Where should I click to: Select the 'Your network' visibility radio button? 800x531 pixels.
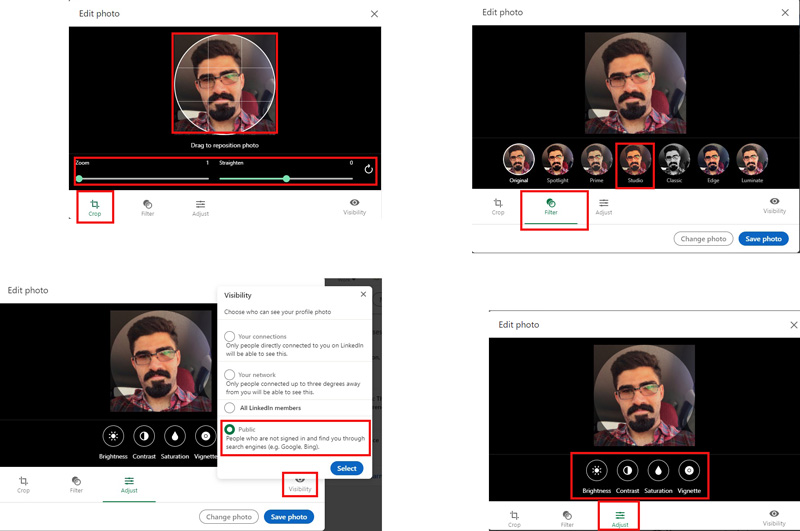[230, 374]
